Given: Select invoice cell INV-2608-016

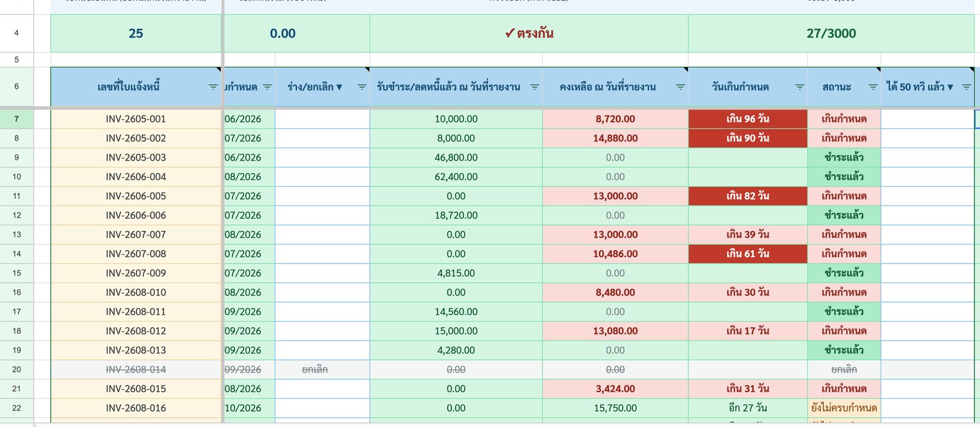Looking at the screenshot, I should coord(136,408).
